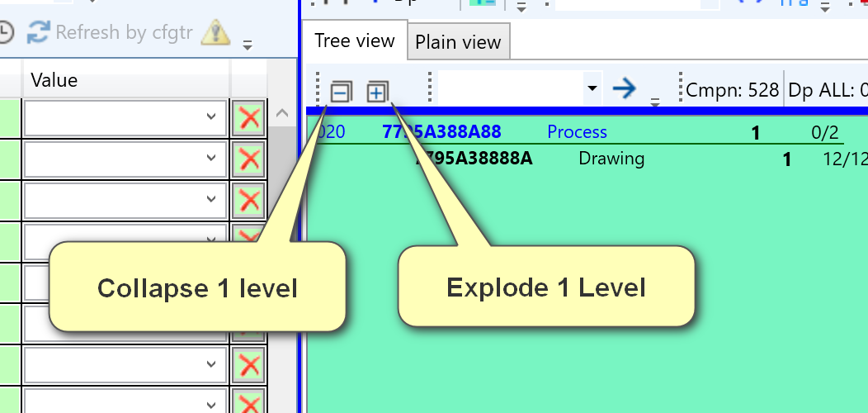
Task: Click the Dp ALL indicator
Action: [x=828, y=89]
